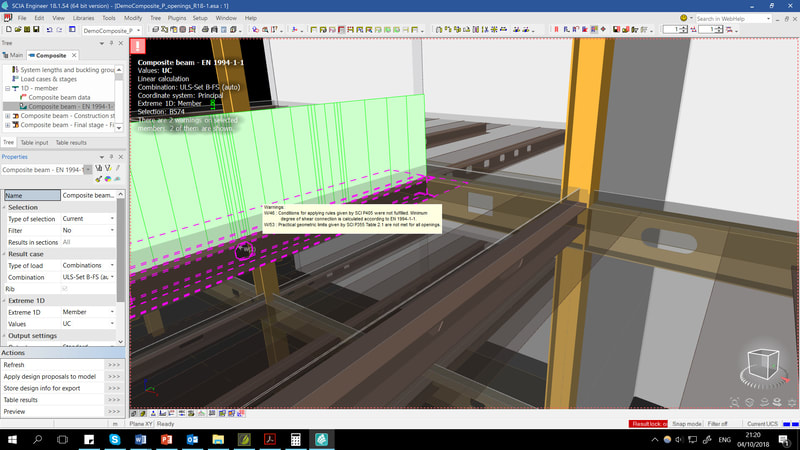Open Word from the taskbar
This screenshot has width=800, height=450.
point(141,439)
